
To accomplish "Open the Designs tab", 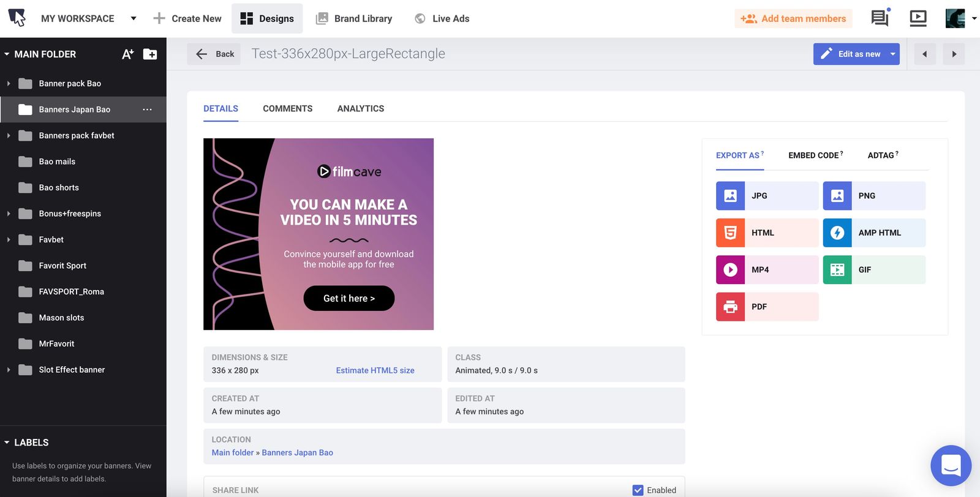I will tap(267, 18).
